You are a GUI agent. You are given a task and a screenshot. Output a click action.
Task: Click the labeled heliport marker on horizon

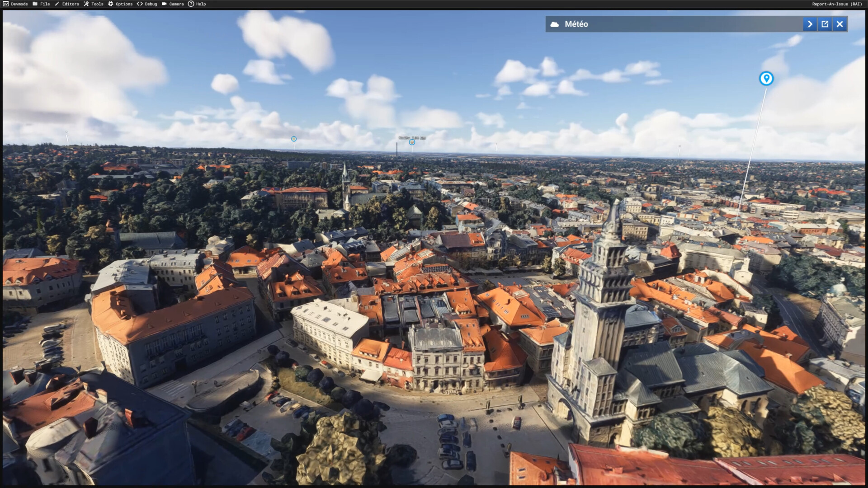pyautogui.click(x=412, y=142)
